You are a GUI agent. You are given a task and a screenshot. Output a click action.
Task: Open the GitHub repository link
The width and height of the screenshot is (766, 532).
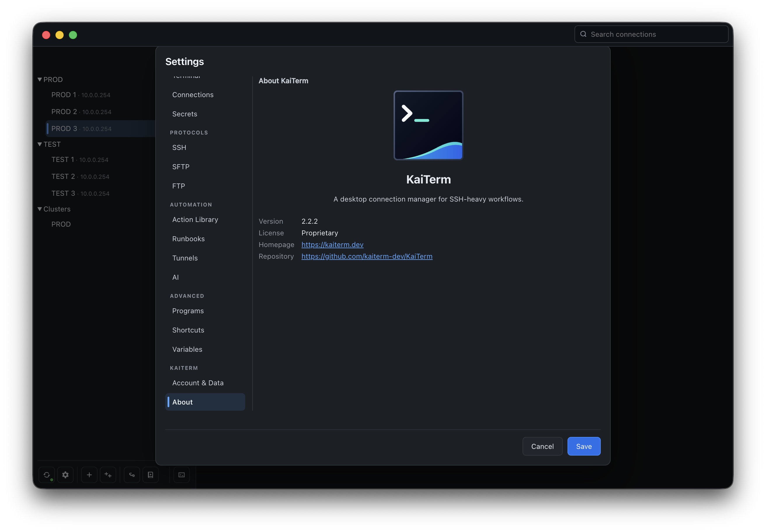coord(367,256)
